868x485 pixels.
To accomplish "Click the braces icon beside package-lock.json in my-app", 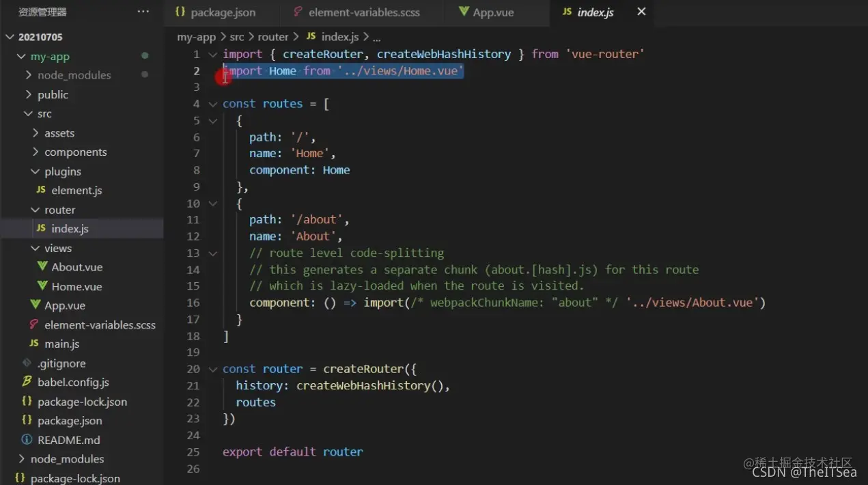I will click(27, 401).
